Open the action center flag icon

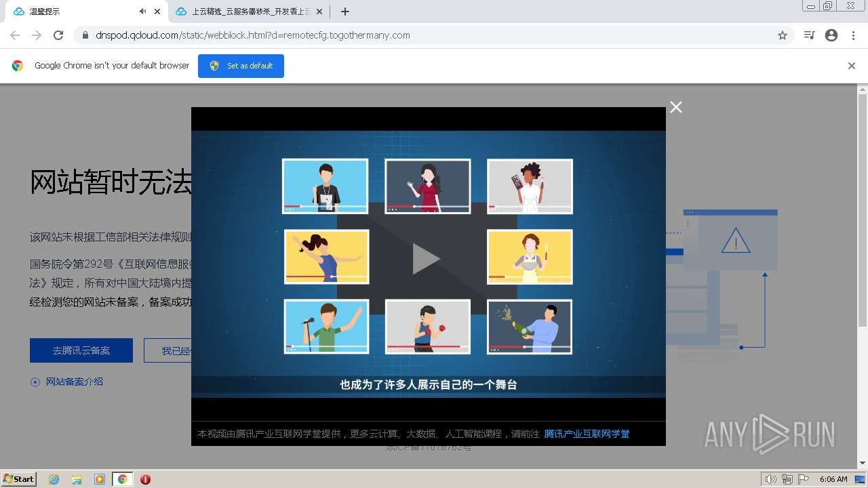(804, 479)
